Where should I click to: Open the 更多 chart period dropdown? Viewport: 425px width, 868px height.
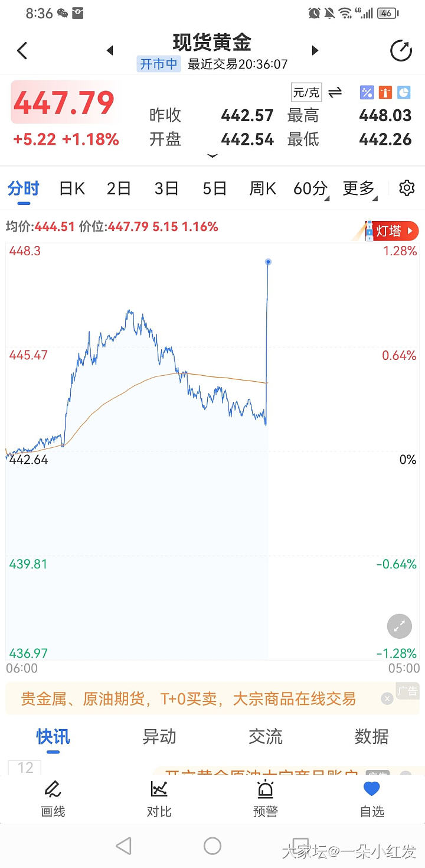pos(359,188)
